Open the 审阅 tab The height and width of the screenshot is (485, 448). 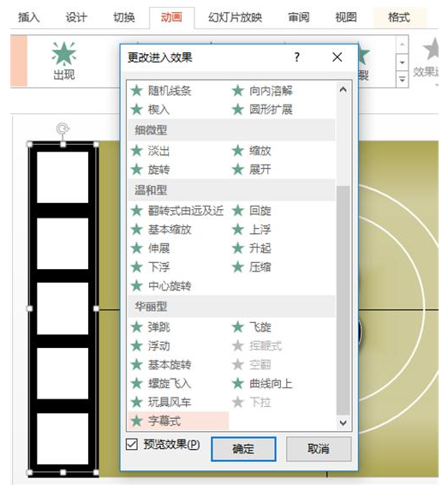pyautogui.click(x=298, y=17)
